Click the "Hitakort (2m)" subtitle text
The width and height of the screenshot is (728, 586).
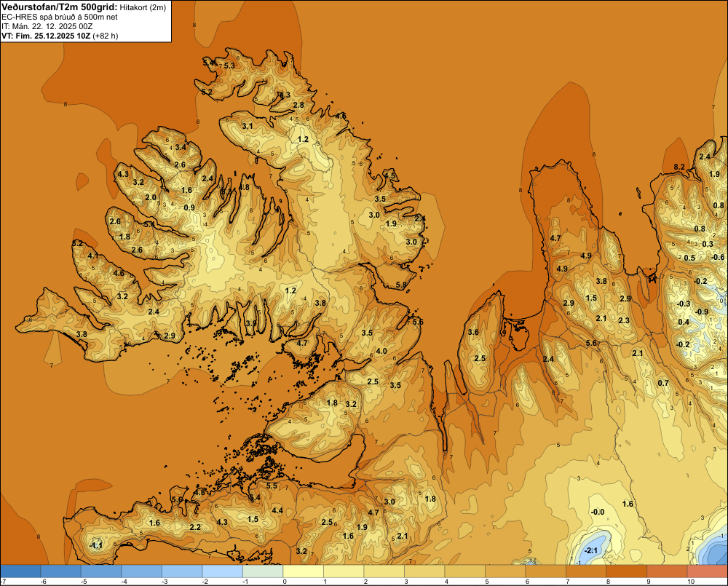click(x=143, y=7)
